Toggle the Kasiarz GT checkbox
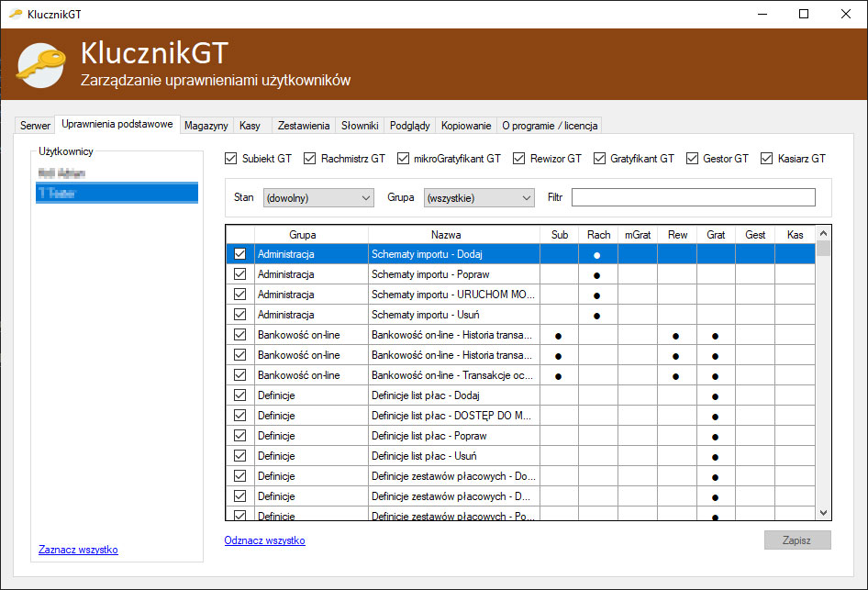Screen dimensions: 868x590 point(766,159)
